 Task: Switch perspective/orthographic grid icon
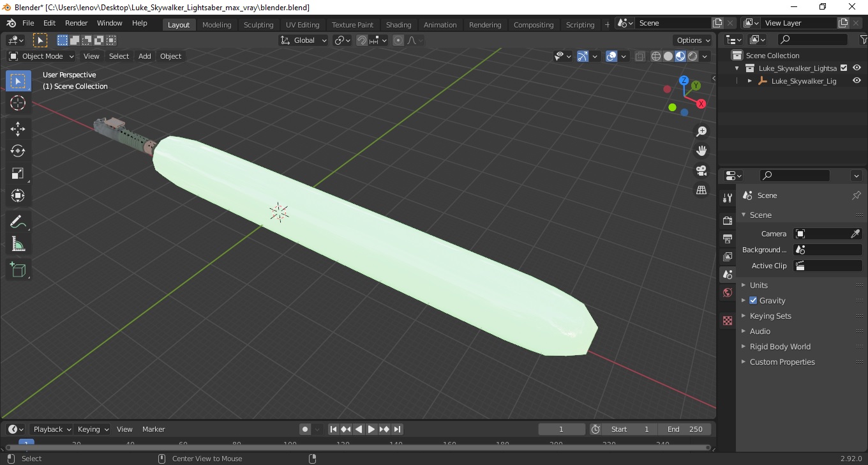tap(701, 190)
